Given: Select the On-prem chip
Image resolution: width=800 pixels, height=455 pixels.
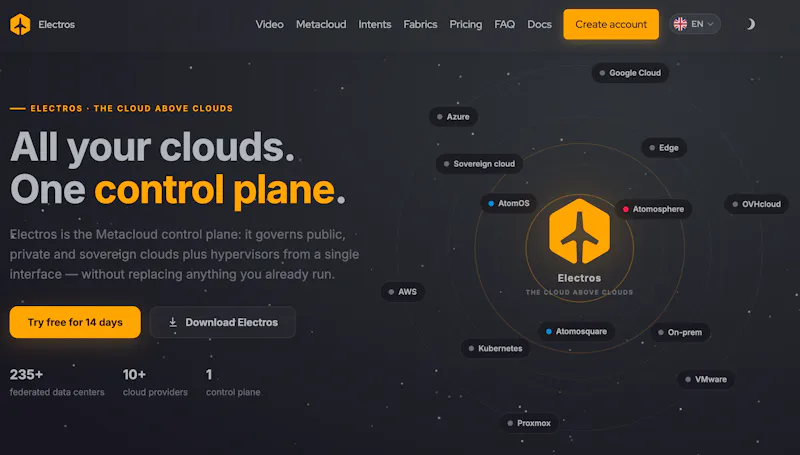Looking at the screenshot, I should tap(680, 333).
